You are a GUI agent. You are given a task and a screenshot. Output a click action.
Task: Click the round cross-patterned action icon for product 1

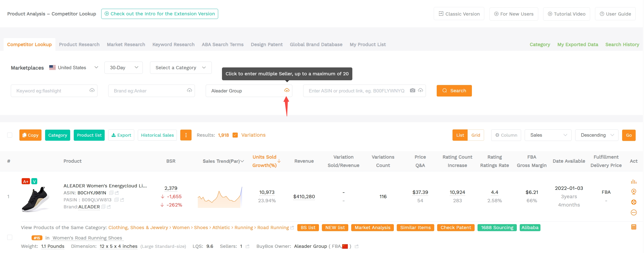pyautogui.click(x=633, y=202)
